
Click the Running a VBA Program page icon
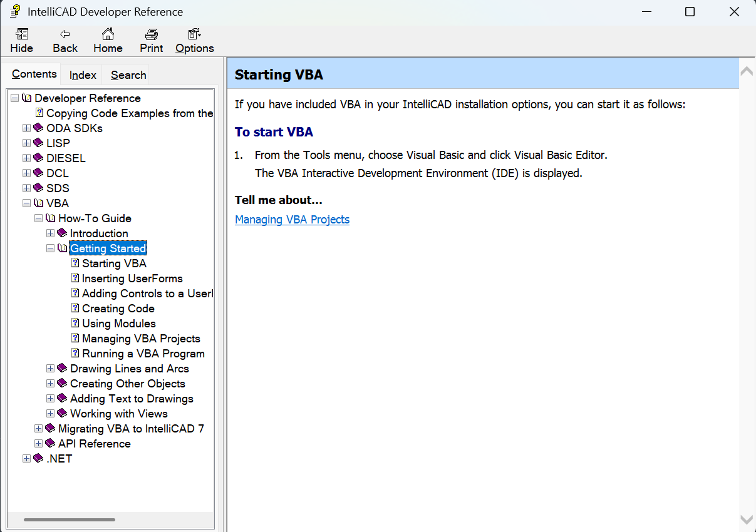[x=75, y=353]
